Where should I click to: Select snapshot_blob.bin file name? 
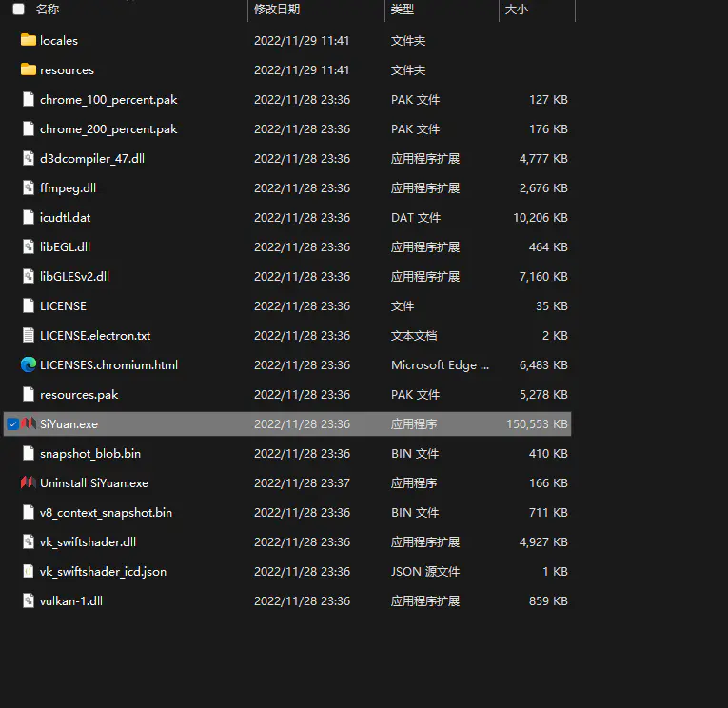click(90, 454)
